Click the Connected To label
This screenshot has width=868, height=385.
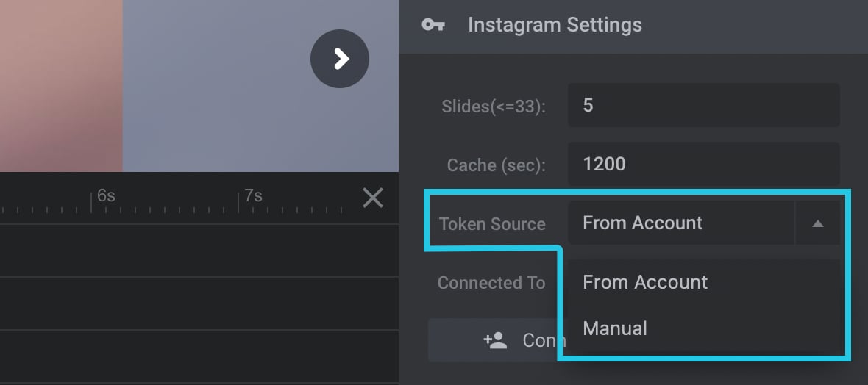tap(491, 283)
